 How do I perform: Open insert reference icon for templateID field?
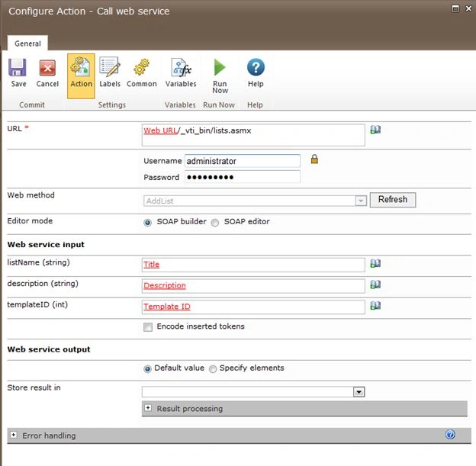click(x=375, y=305)
